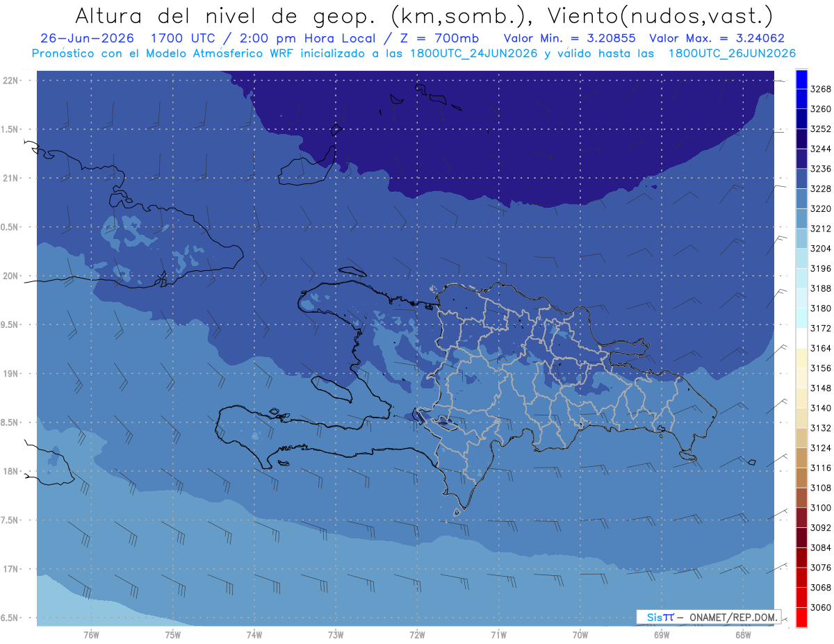The height and width of the screenshot is (644, 834).
Task: Click the '19N' latitude label
Action: 12,374
